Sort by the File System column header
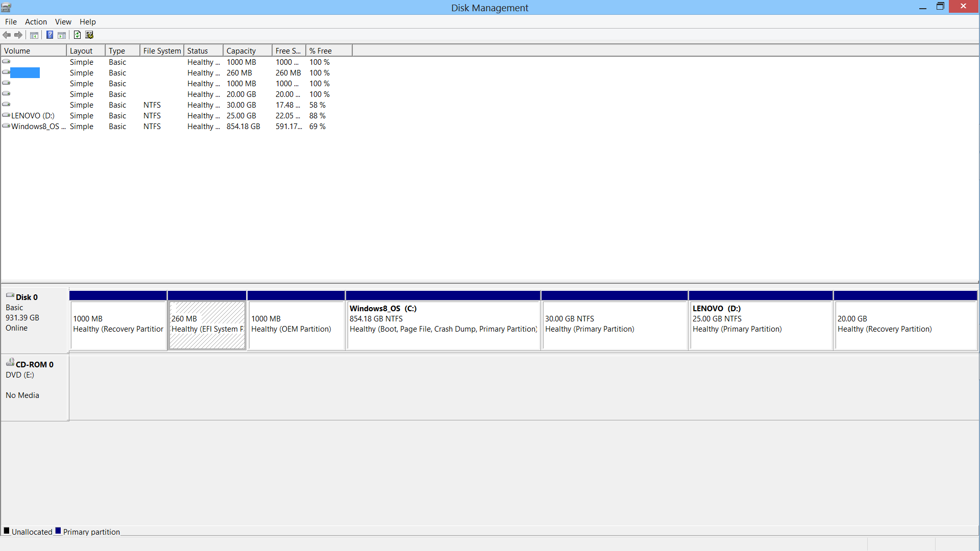The width and height of the screenshot is (980, 551). (162, 51)
